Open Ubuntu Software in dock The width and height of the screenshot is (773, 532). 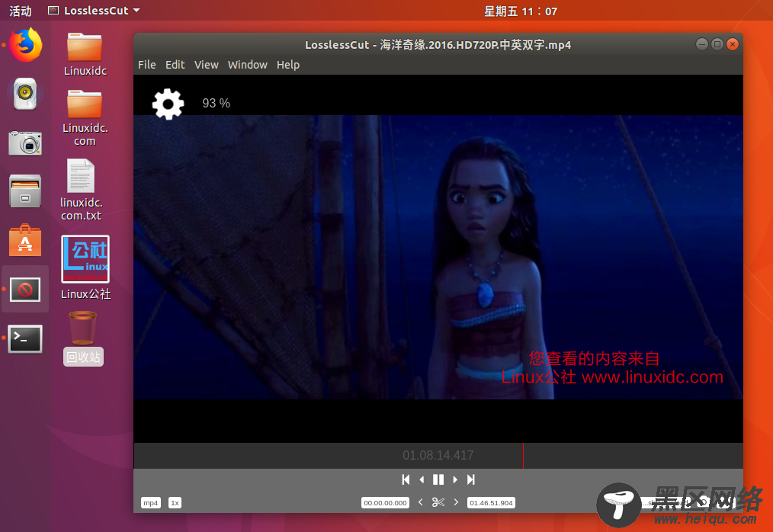(x=25, y=241)
